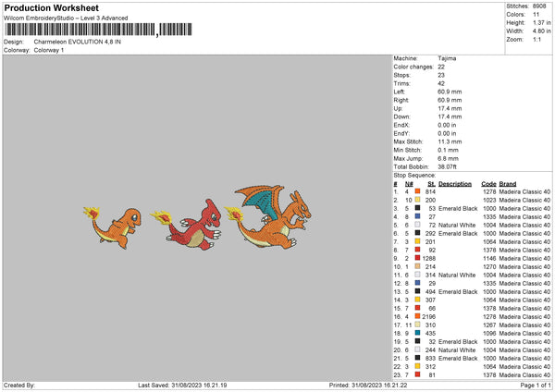Click the Machine value 'Tajima'
The image size is (555, 392).
click(447, 58)
